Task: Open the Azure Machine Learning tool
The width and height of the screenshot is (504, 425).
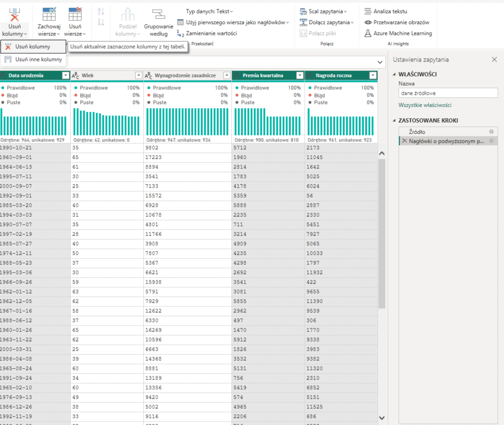Action: (398, 33)
